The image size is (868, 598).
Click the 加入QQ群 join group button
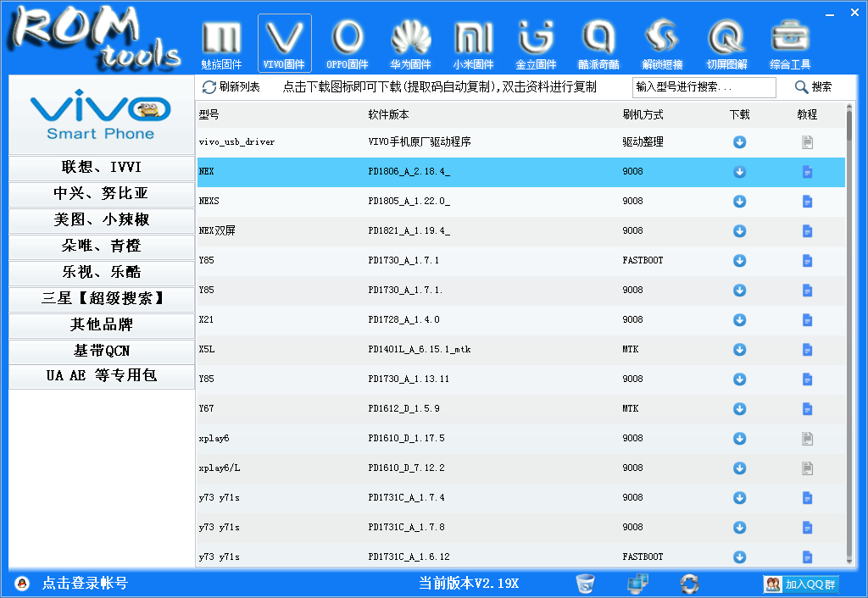click(801, 584)
